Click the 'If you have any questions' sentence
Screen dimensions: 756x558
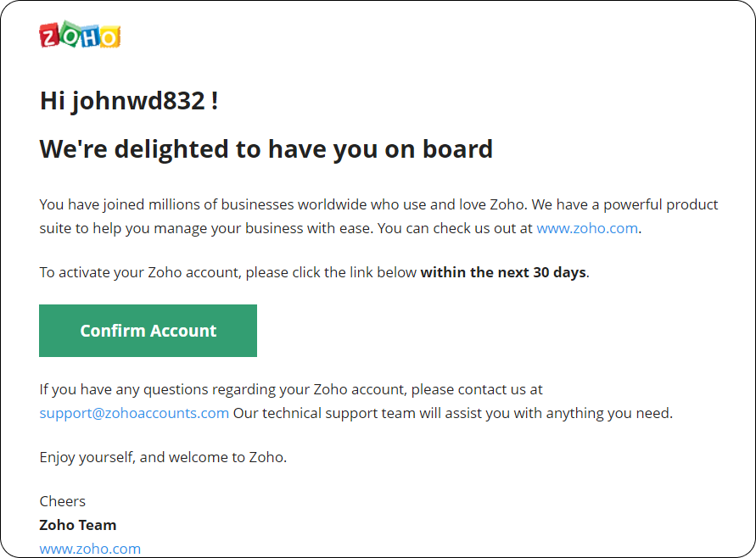pos(291,389)
